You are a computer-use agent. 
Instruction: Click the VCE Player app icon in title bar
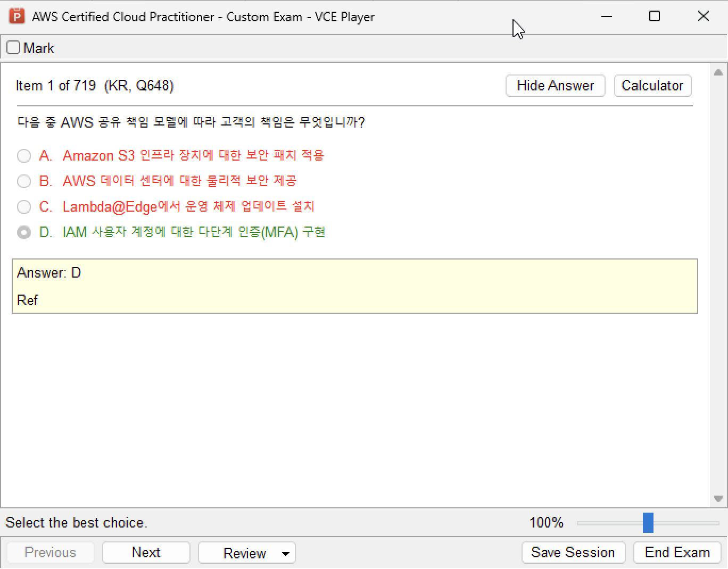(17, 16)
